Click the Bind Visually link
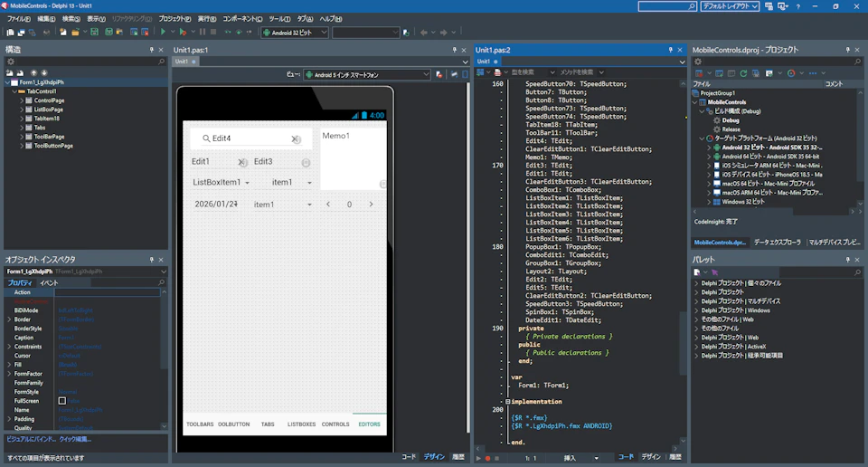This screenshot has width=868, height=467. point(31,439)
